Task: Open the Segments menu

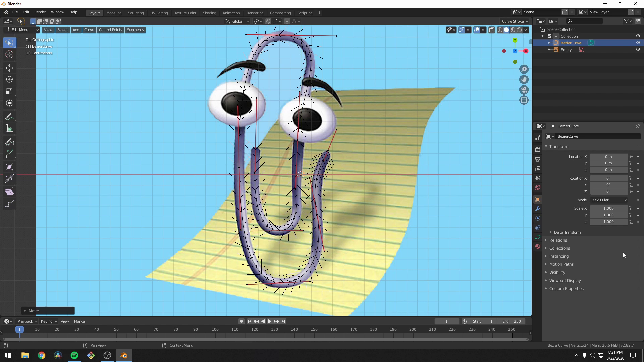Action: coord(135,30)
